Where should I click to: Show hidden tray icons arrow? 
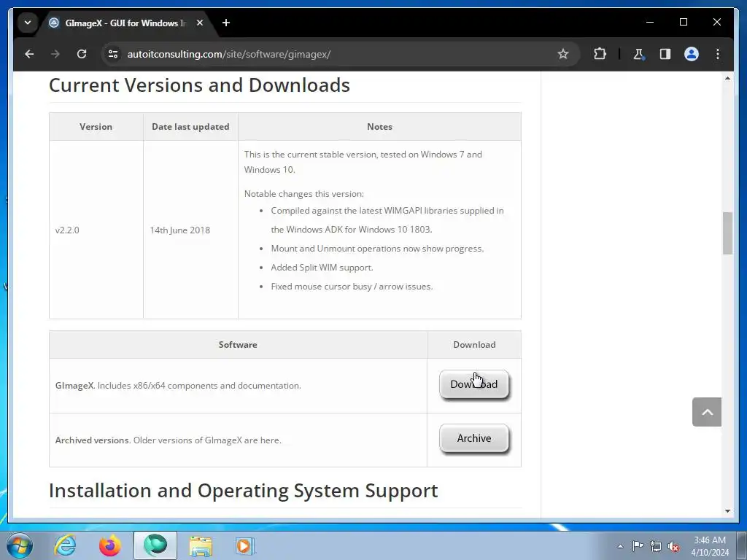pyautogui.click(x=620, y=546)
